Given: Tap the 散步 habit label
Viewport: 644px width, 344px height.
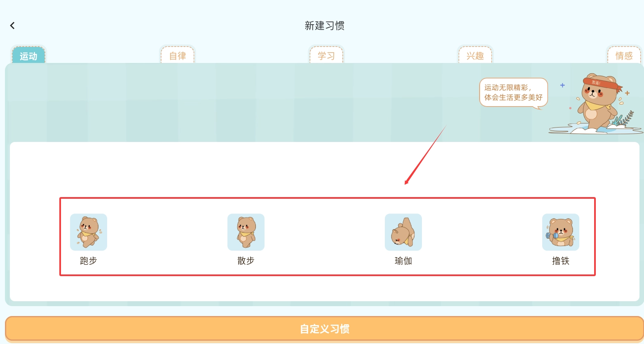Looking at the screenshot, I should tap(246, 261).
